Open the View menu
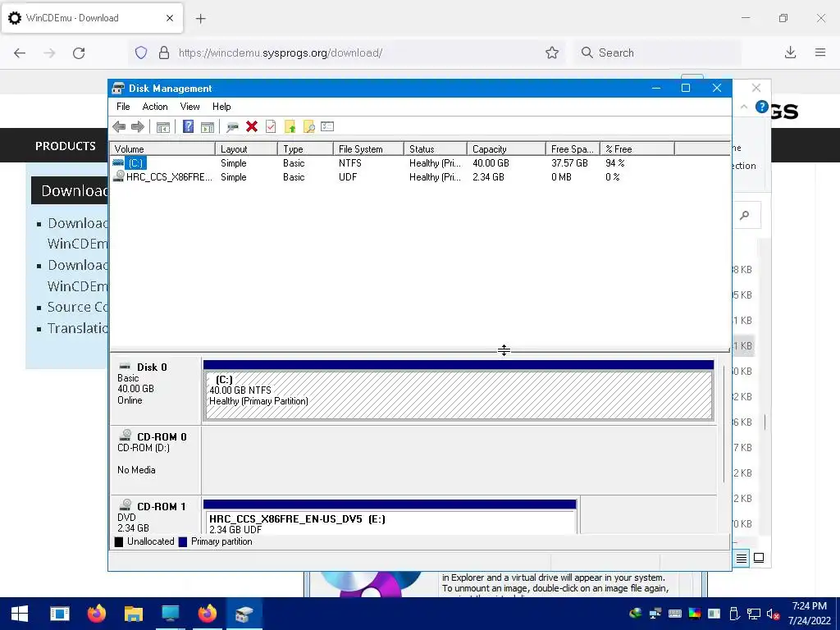Image resolution: width=840 pixels, height=630 pixels. pyautogui.click(x=189, y=107)
